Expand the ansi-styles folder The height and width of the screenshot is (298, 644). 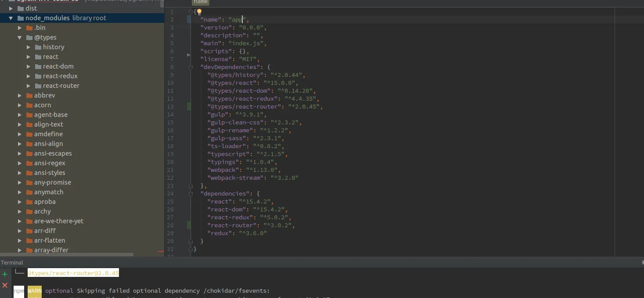point(20,173)
